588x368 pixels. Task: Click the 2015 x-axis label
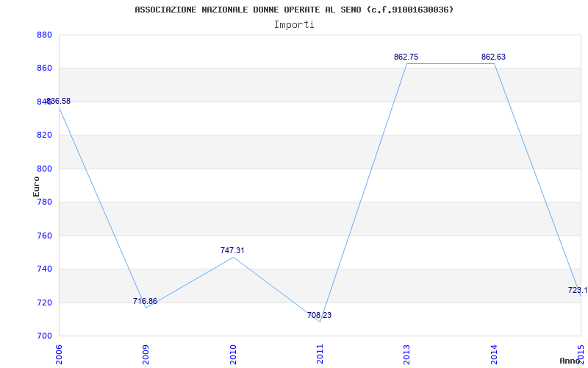[581, 355]
